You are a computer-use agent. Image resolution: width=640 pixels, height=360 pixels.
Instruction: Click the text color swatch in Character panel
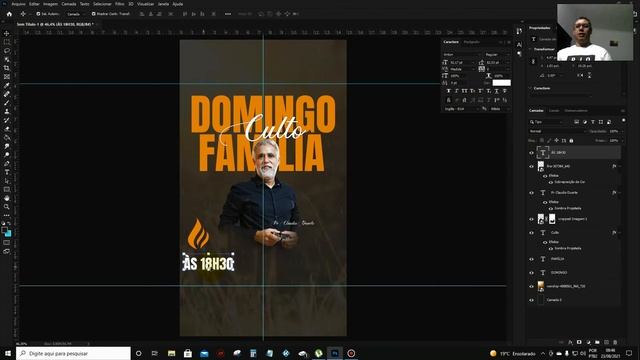[502, 83]
